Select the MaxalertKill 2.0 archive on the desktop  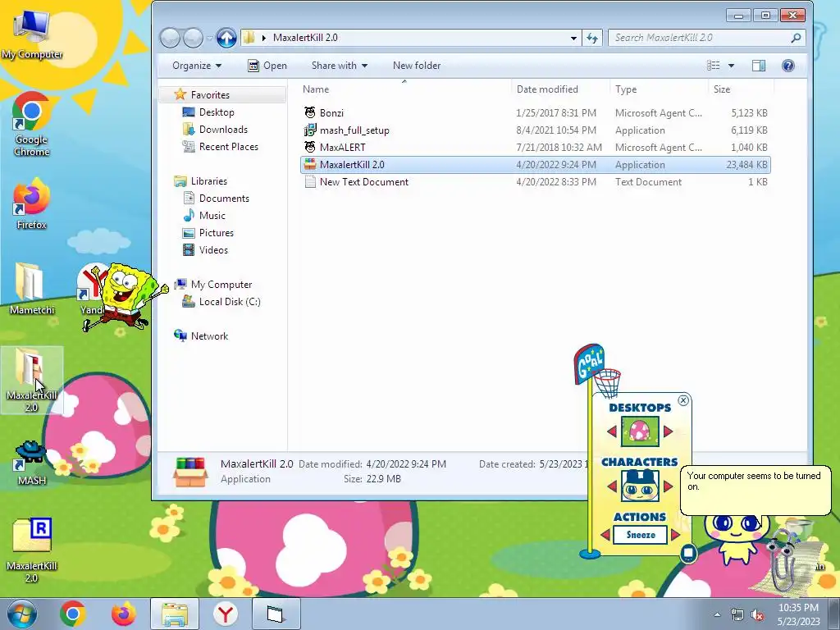coord(32,550)
